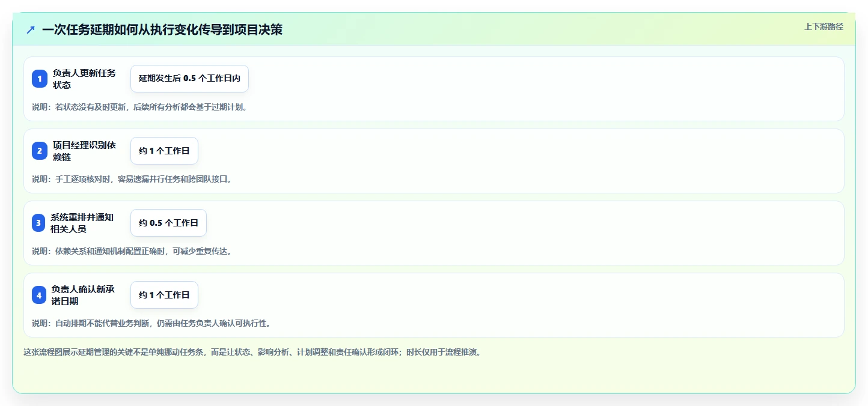Viewport: 868px width, 406px height.
Task: Click the step 4 number badge
Action: [39, 295]
